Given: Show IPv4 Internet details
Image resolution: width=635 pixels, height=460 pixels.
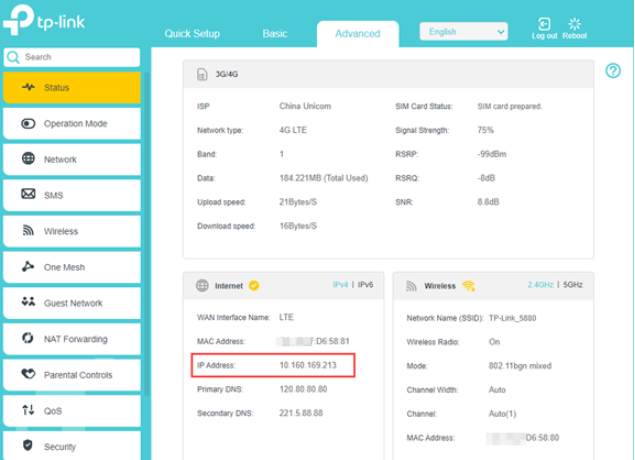Looking at the screenshot, I should pos(341,285).
